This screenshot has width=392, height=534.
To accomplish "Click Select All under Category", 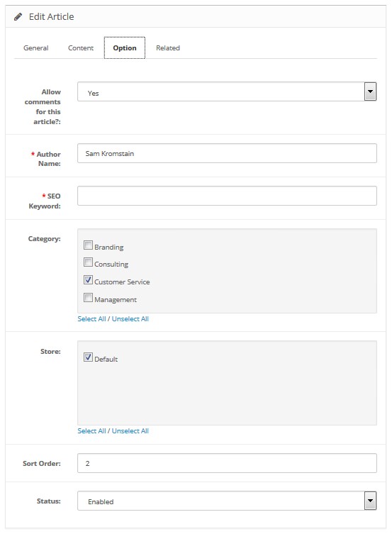I will [91, 318].
